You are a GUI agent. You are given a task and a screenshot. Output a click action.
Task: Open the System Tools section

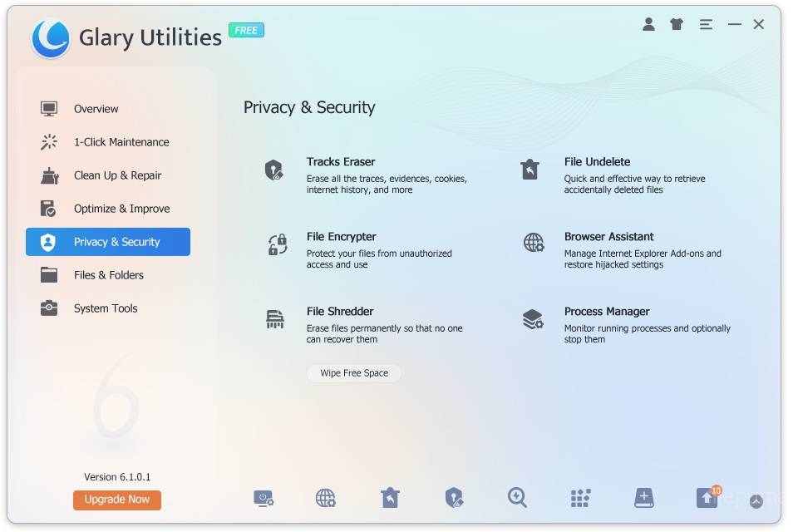click(x=106, y=308)
